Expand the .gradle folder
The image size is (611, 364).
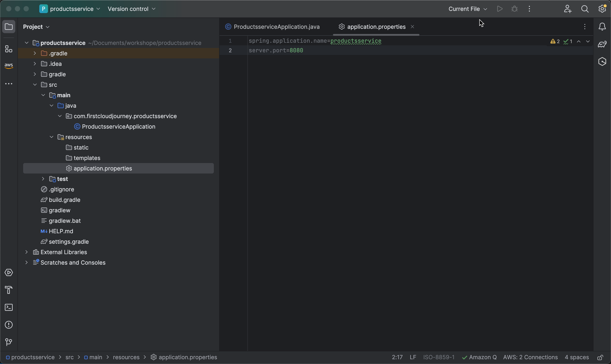35,53
